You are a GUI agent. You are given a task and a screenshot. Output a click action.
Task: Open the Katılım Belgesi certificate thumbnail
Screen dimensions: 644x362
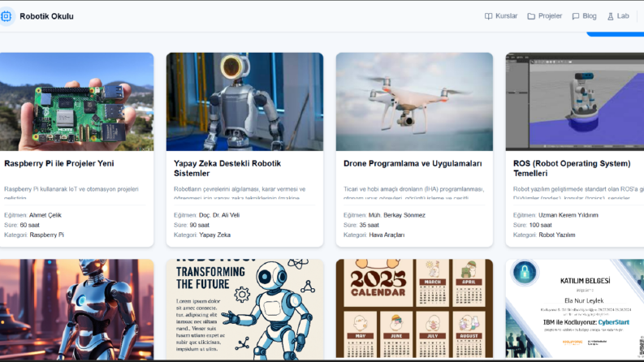point(575,308)
